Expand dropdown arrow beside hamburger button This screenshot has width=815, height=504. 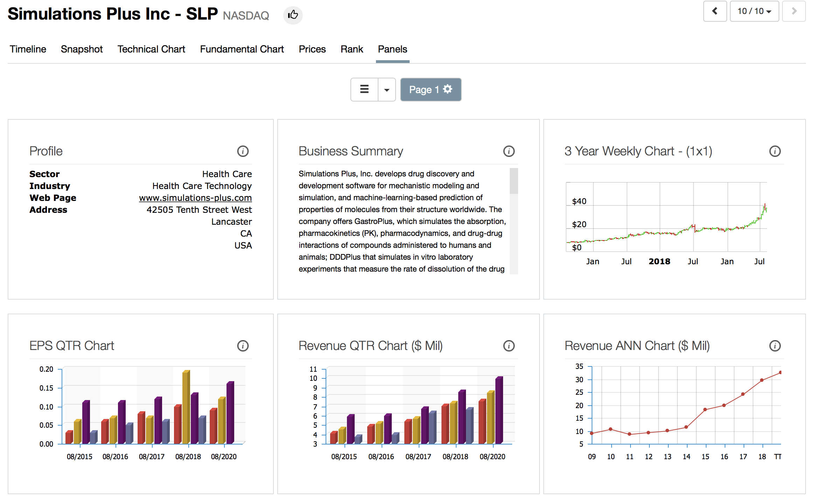click(x=386, y=90)
